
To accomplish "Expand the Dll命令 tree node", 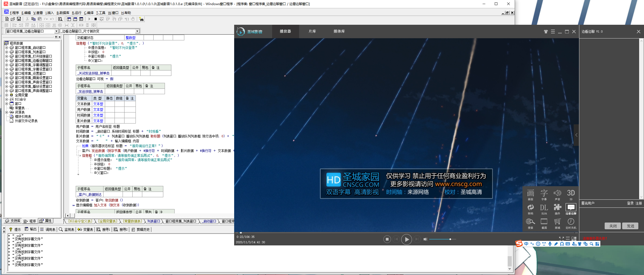I will pos(6,99).
